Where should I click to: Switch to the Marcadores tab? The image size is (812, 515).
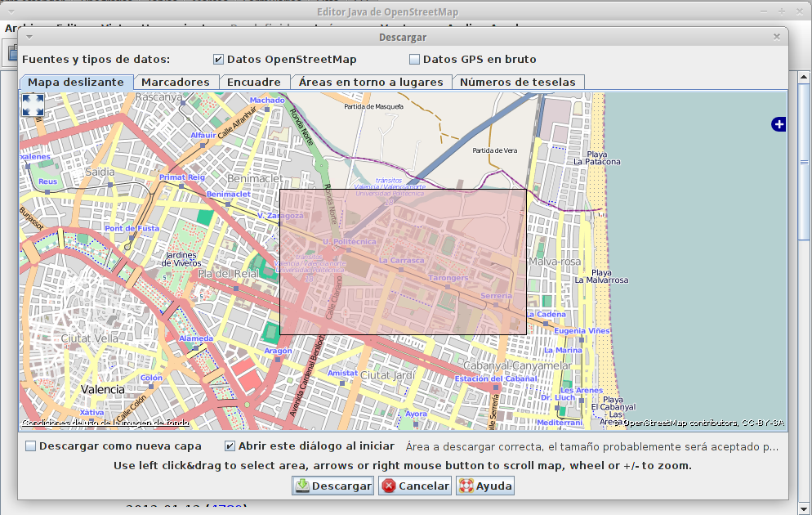tap(175, 82)
